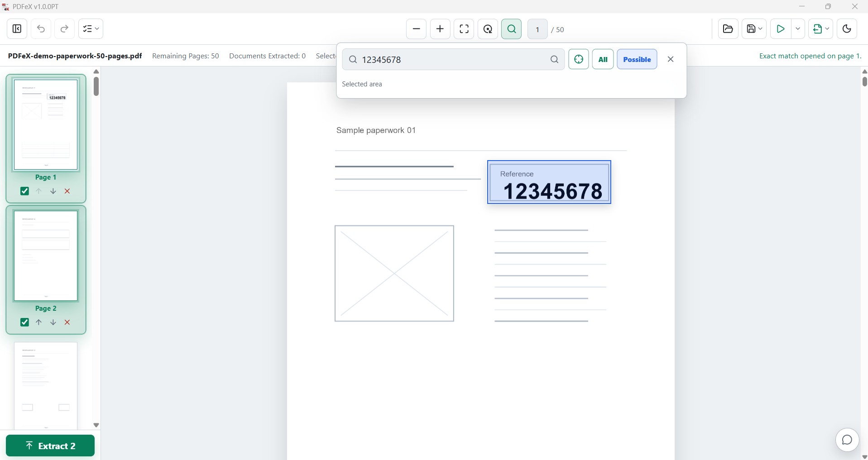Click the export document icon

pyautogui.click(x=817, y=29)
